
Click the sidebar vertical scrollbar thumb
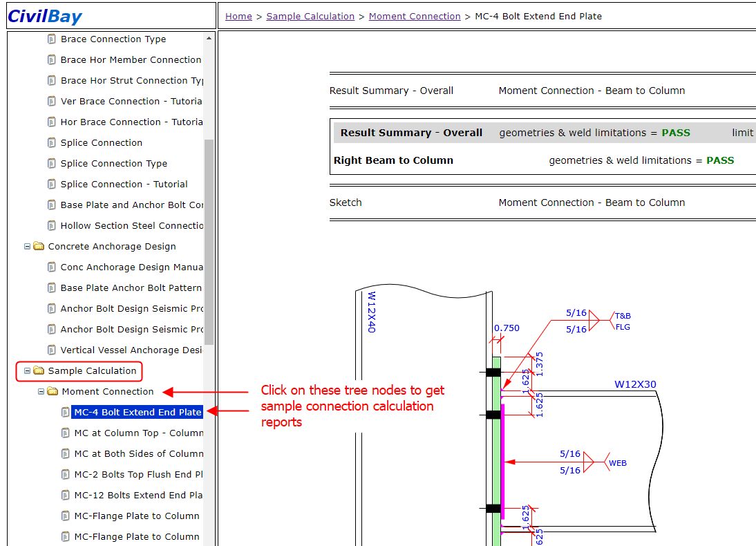pyautogui.click(x=209, y=242)
